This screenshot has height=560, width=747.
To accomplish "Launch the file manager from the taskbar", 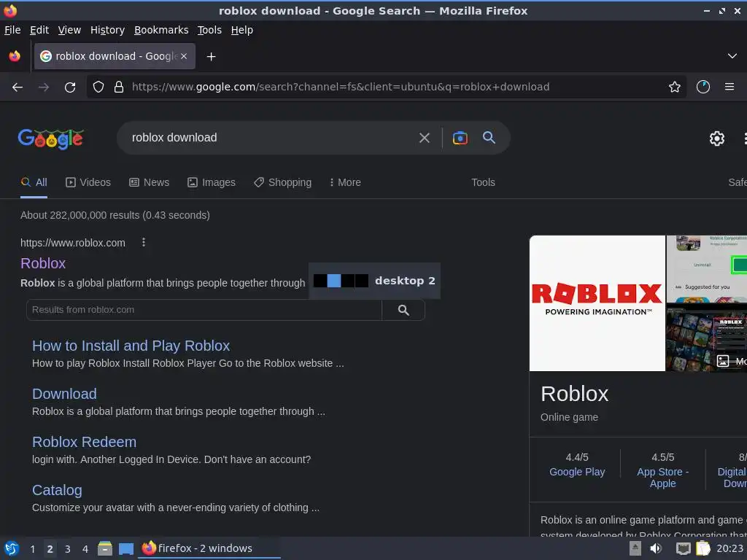I will (105, 548).
